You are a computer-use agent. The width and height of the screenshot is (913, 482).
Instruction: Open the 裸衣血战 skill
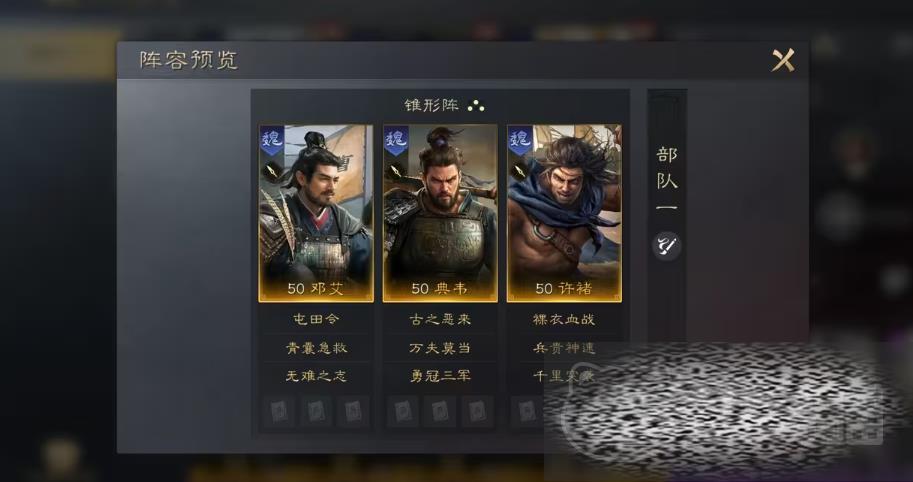[564, 320]
